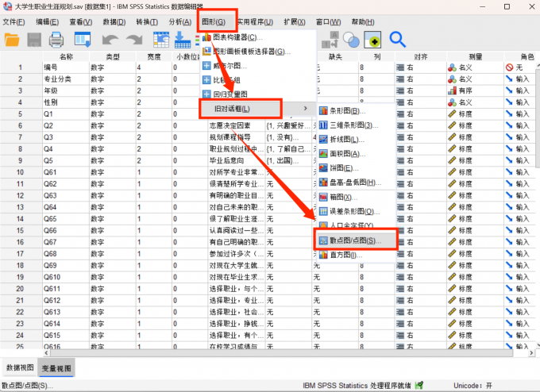Click the Save file toolbar icon
540x392 pixels.
click(34, 40)
